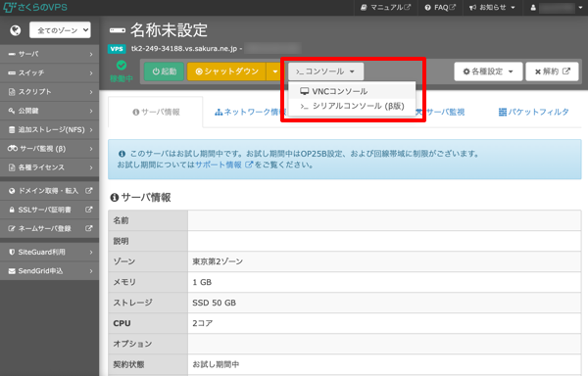
Task: Open the 各種ライセンス sidebar item
Action: [50, 167]
